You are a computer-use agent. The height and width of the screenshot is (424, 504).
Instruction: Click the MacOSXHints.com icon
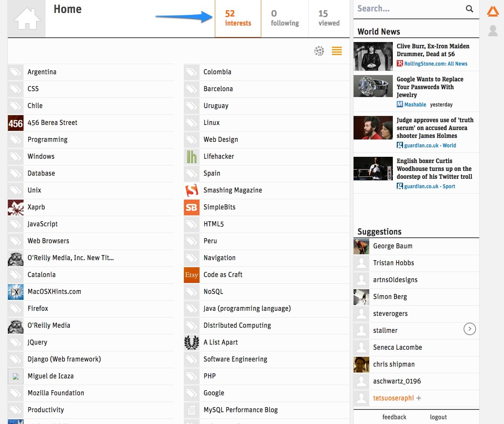click(16, 292)
